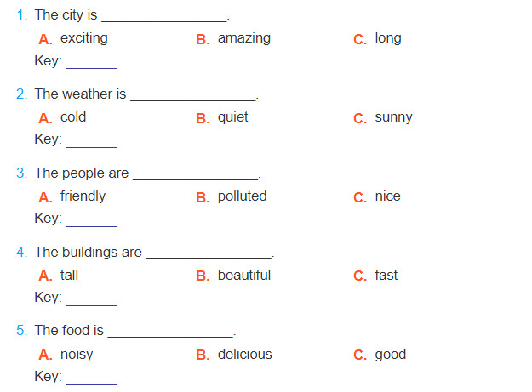
Task: Select option A exciting for question 1
Action: pyautogui.click(x=73, y=38)
